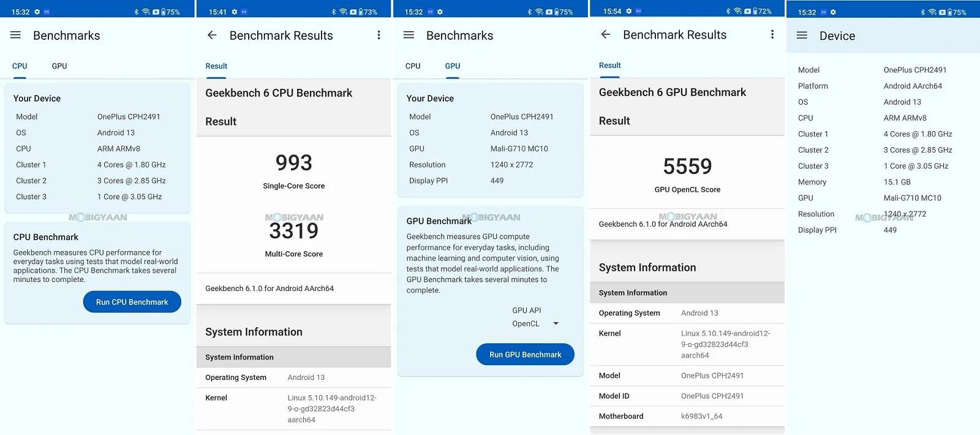Go back from Geekbench 6 GPU Benchmark results
The image size is (980, 435).
606,35
